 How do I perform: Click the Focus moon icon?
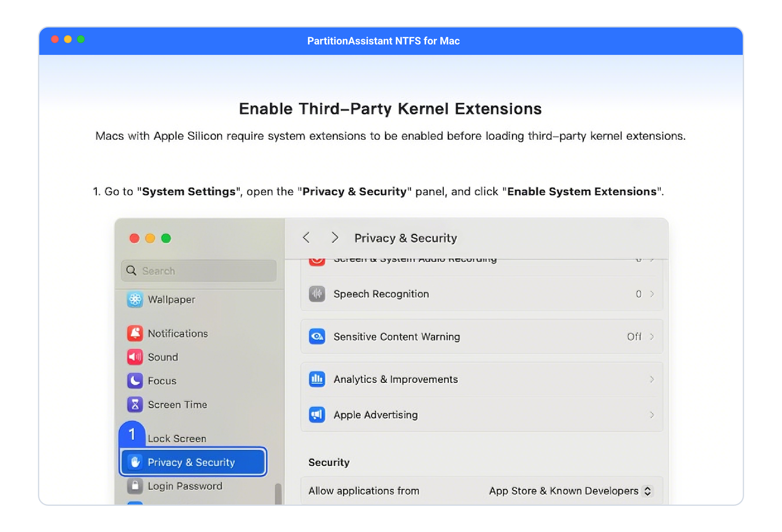pyautogui.click(x=135, y=381)
